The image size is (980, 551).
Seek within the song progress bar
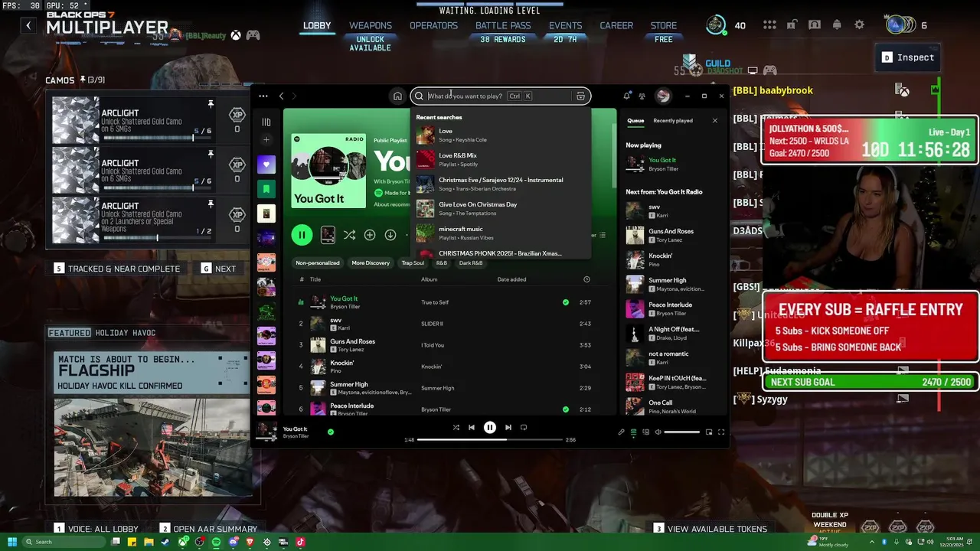490,440
